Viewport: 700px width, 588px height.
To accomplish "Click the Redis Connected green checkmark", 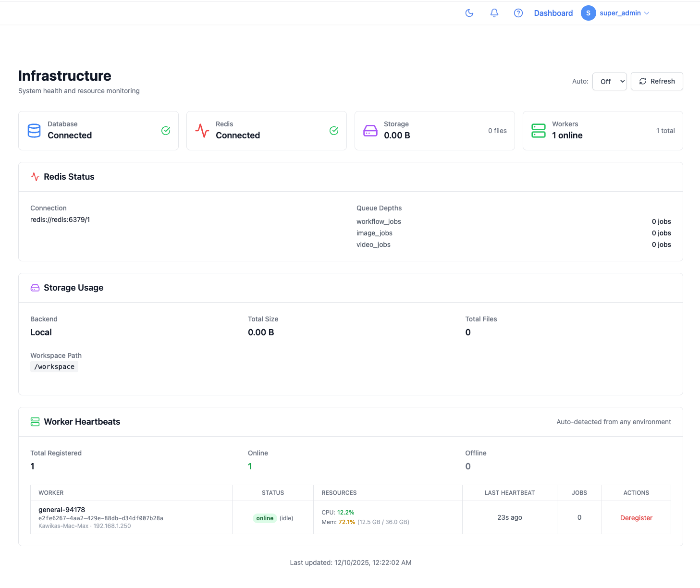I will [x=333, y=130].
